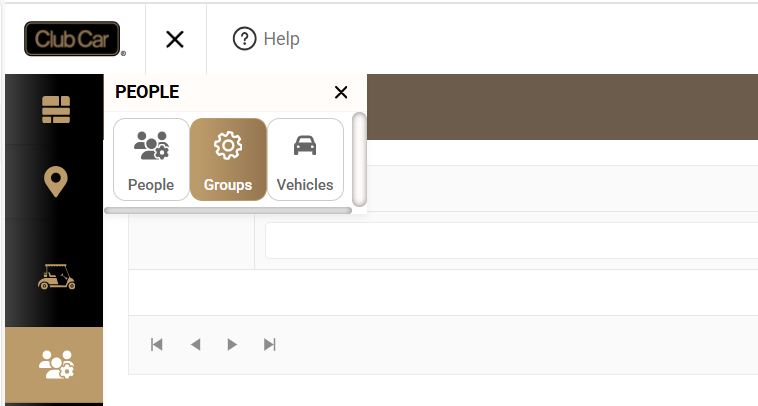Select the people settings sidebar icon
The height and width of the screenshot is (406, 758).
coord(57,364)
